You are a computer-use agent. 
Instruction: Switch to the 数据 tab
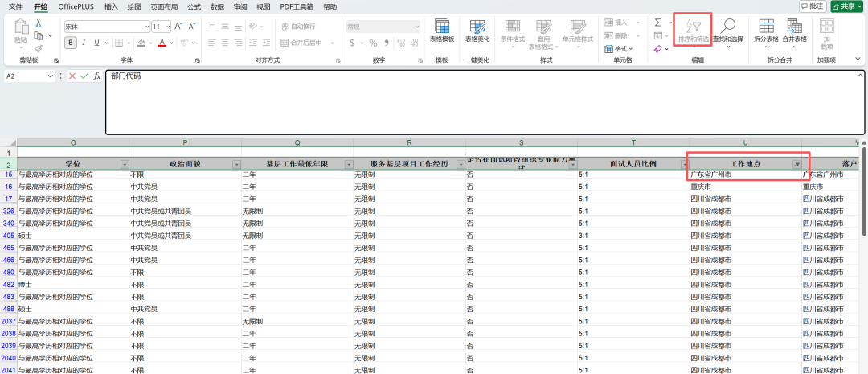(x=217, y=6)
